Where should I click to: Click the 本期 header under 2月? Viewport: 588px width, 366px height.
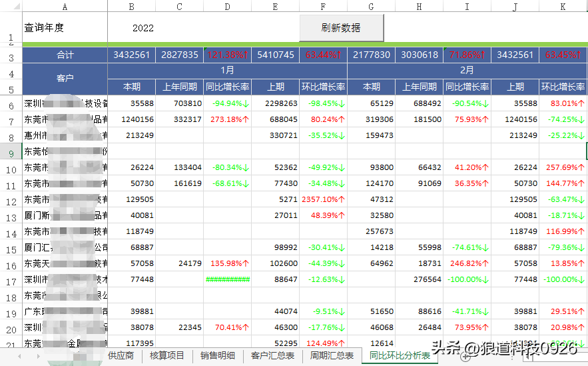point(372,87)
